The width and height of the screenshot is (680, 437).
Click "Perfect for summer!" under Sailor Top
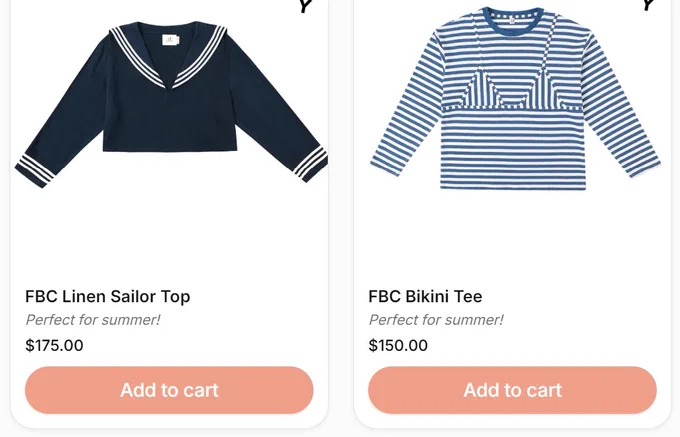pos(93,320)
